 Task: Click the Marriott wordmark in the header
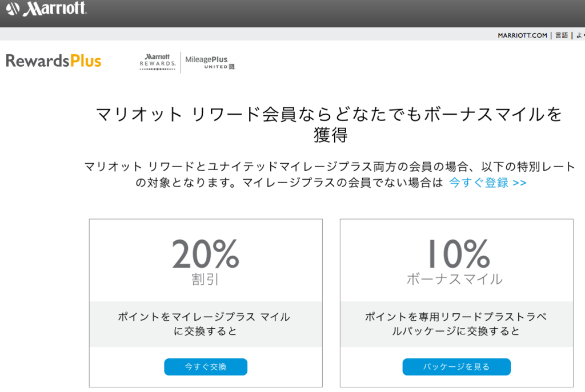[54, 8]
